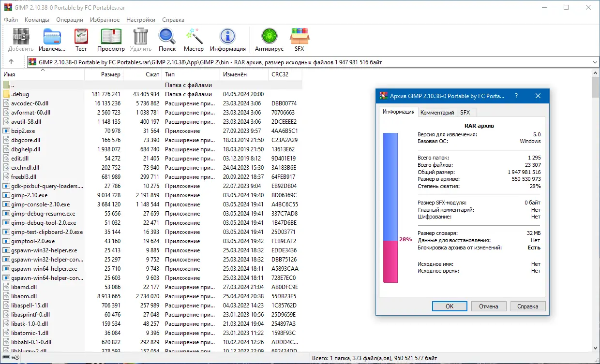The width and height of the screenshot is (600, 364).
Task: Click the bzip2.exe file icon
Action: click(x=6, y=131)
